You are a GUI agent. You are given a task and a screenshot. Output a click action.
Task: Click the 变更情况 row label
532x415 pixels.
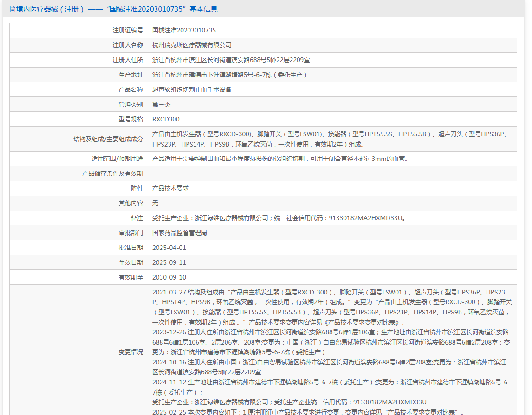click(x=131, y=352)
